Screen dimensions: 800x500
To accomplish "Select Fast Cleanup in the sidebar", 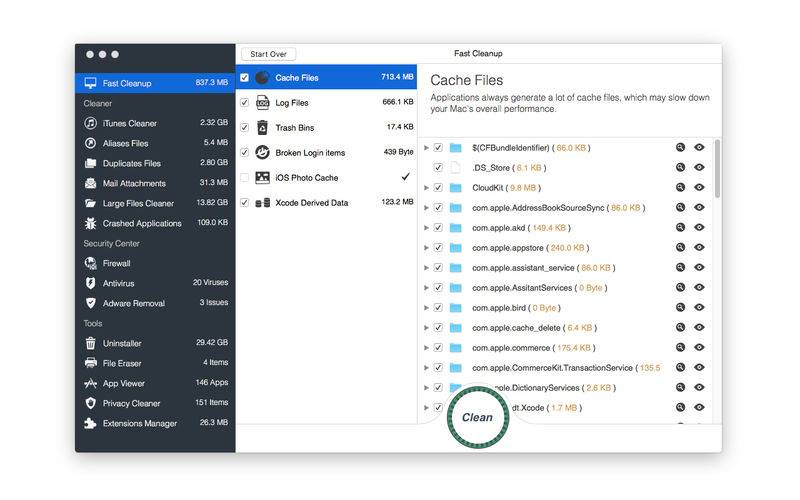I will point(155,83).
